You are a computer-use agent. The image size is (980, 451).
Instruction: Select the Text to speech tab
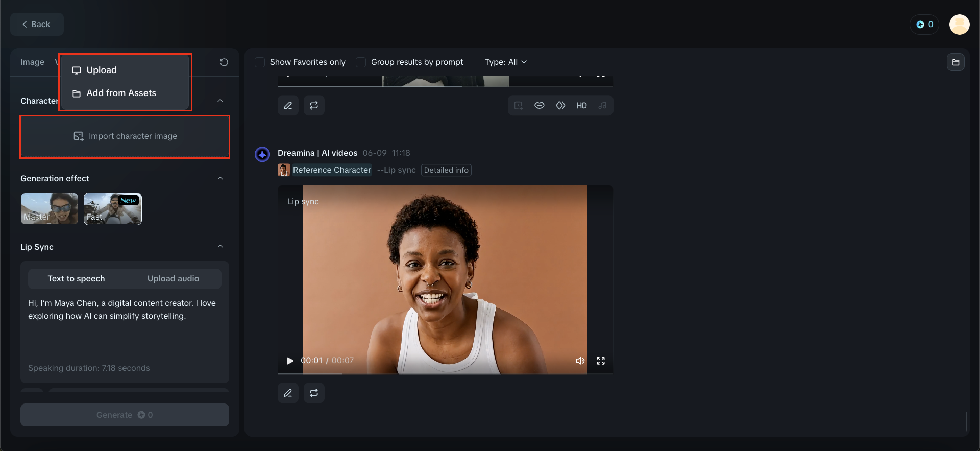(76, 279)
